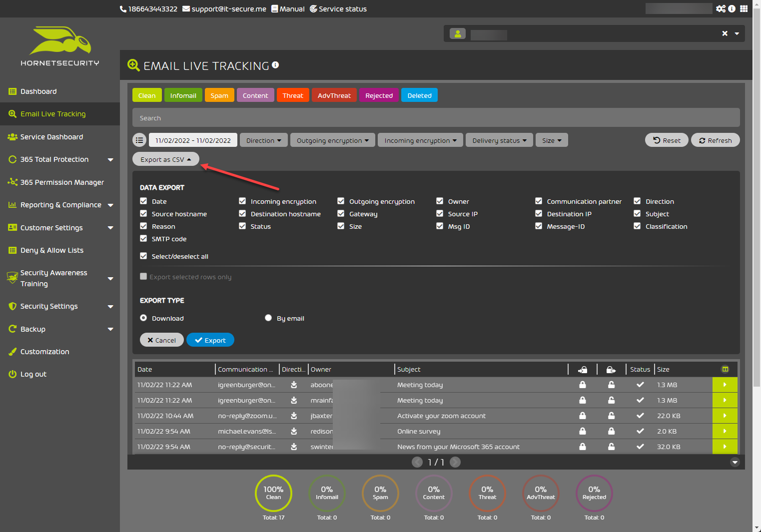Open Email Live Tracking in sidebar
The image size is (761, 532).
[x=60, y=114]
